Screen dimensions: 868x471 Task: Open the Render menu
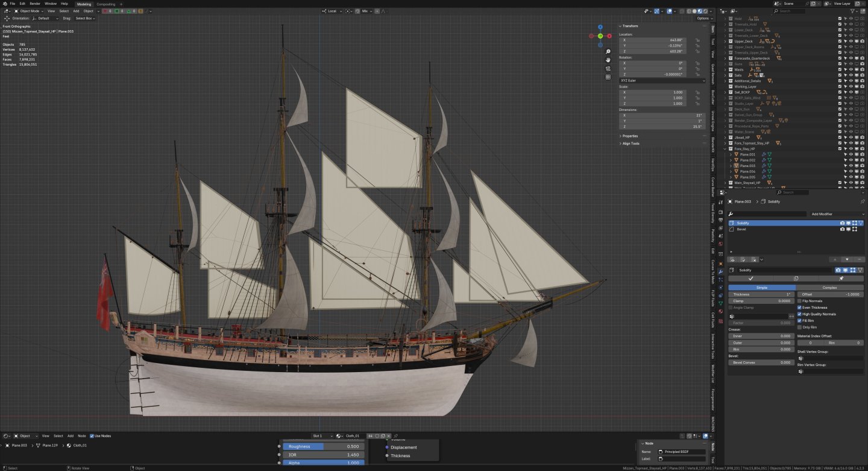(35, 4)
